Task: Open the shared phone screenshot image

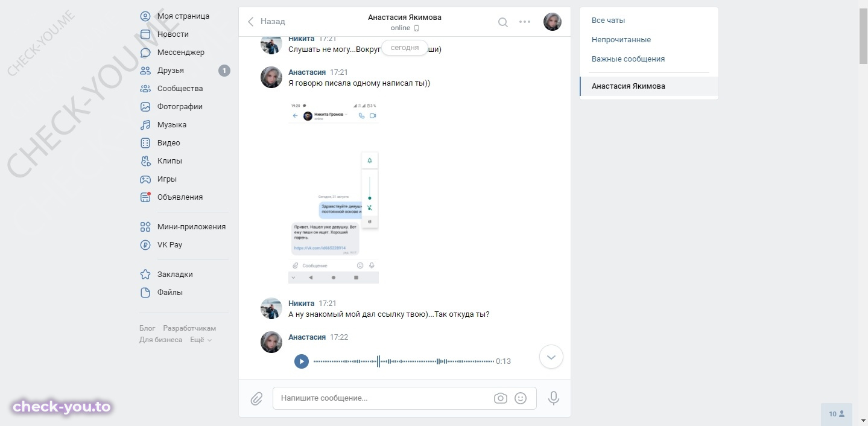Action: (334, 193)
